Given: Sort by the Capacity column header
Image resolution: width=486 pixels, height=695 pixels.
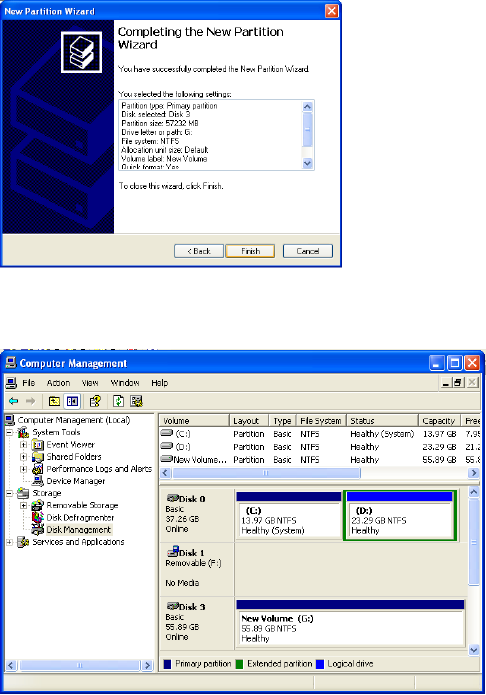Looking at the screenshot, I should coord(439,421).
